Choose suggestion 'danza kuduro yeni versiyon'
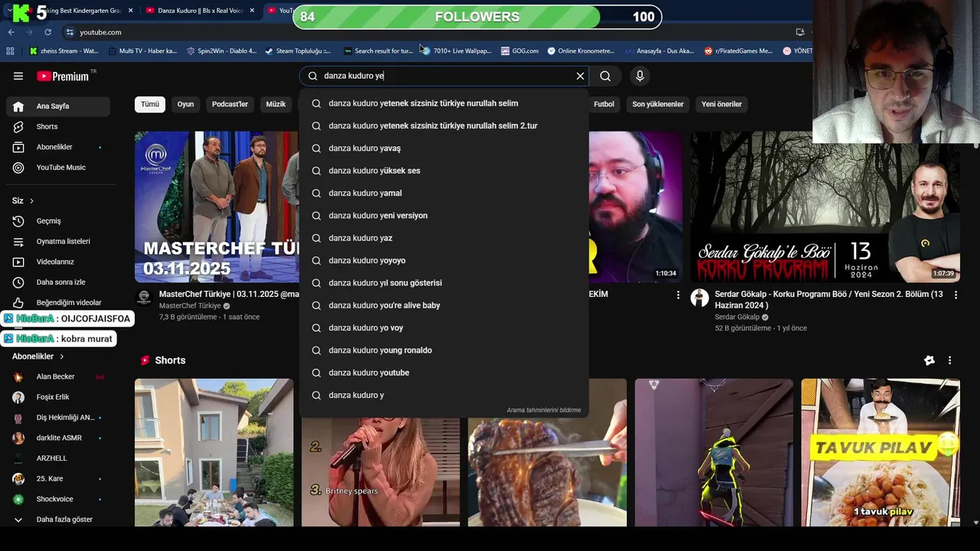The width and height of the screenshot is (980, 551). [x=444, y=216]
